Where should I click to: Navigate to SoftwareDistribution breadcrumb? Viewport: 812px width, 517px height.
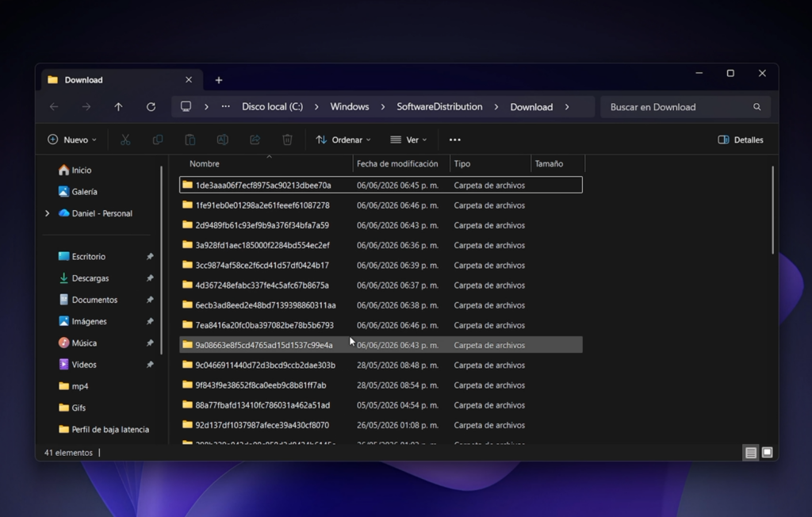coord(439,107)
